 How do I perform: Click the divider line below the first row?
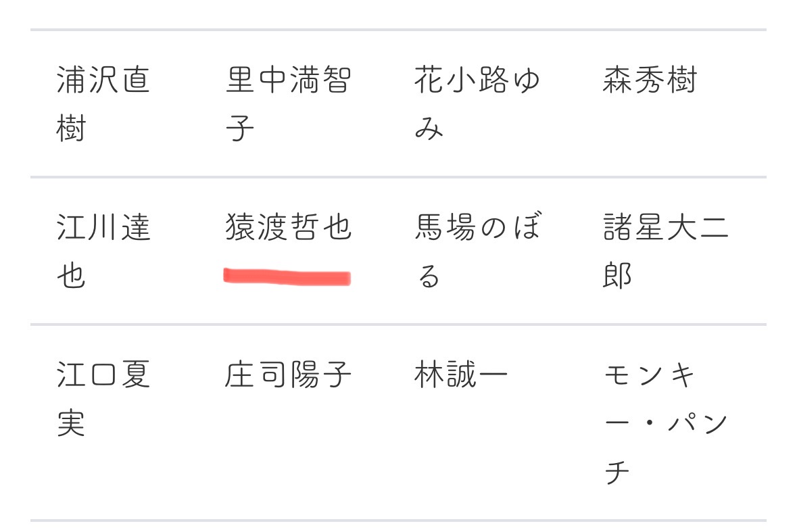398,177
